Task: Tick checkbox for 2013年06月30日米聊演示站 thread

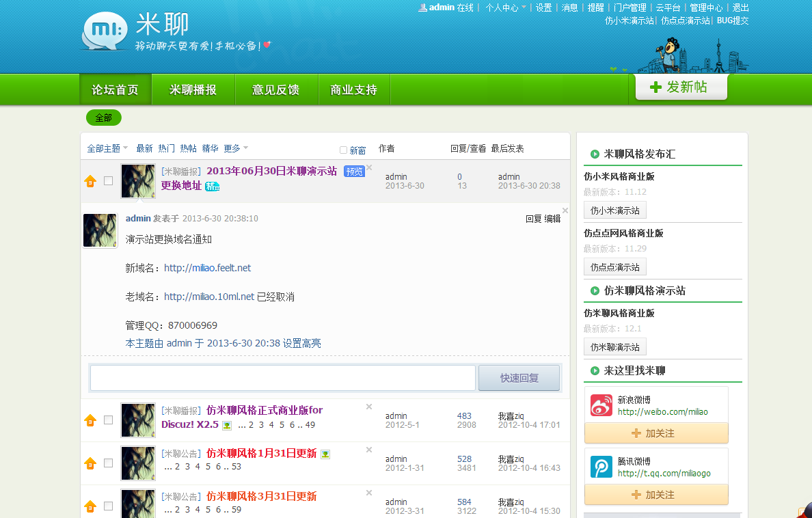Action: 108,181
